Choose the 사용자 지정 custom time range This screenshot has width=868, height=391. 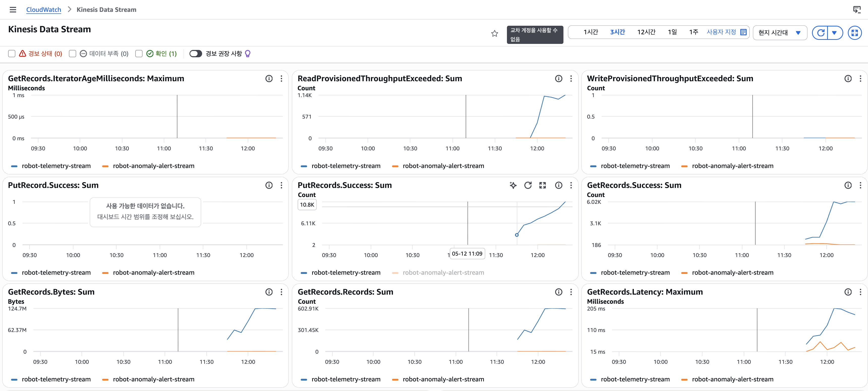(x=721, y=32)
